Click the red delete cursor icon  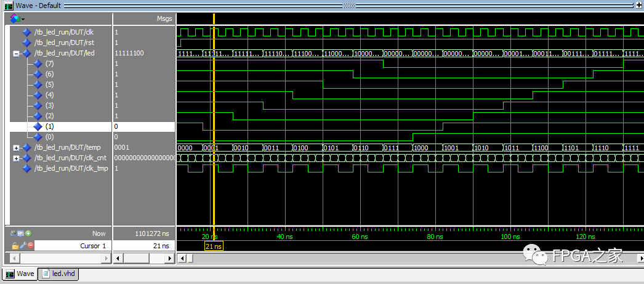point(31,245)
